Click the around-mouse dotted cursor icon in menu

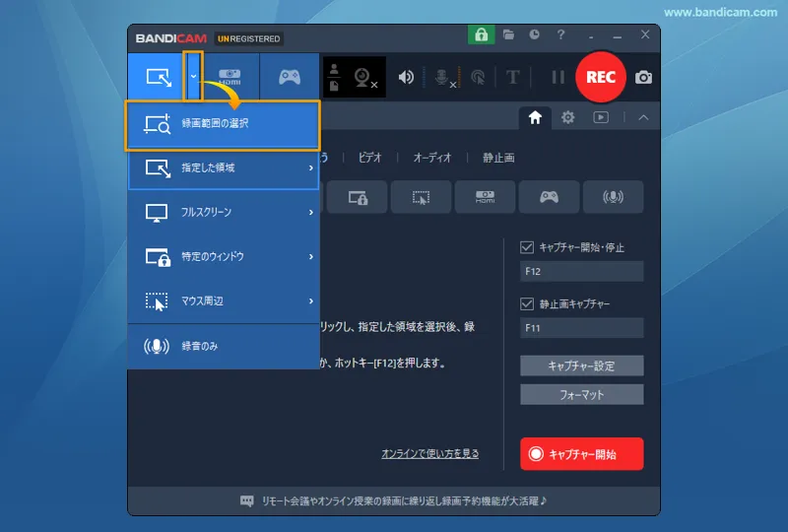pos(157,301)
